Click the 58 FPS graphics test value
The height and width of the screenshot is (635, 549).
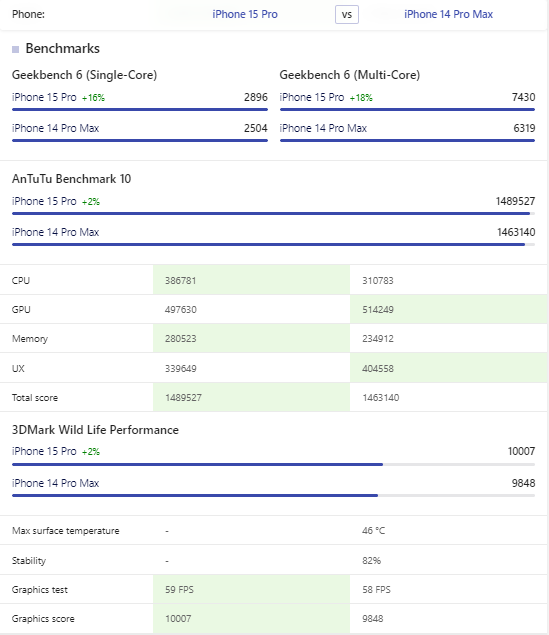pyautogui.click(x=376, y=590)
